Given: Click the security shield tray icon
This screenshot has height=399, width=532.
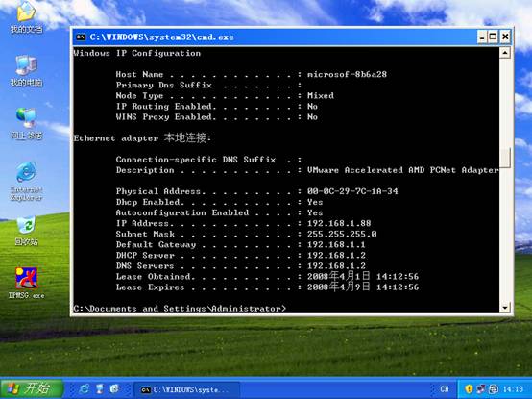Looking at the screenshot, I should pyautogui.click(x=469, y=388).
